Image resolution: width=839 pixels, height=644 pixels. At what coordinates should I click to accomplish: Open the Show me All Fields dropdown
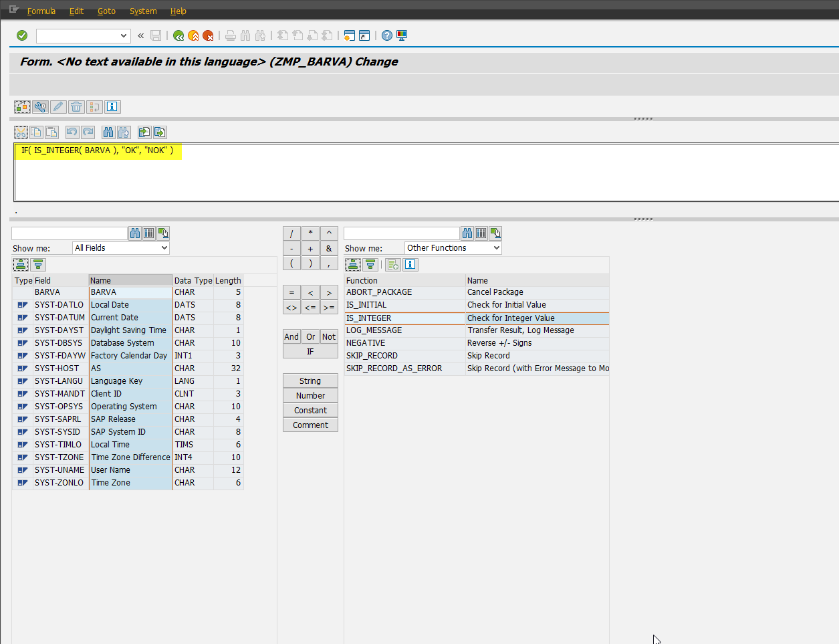tap(166, 247)
